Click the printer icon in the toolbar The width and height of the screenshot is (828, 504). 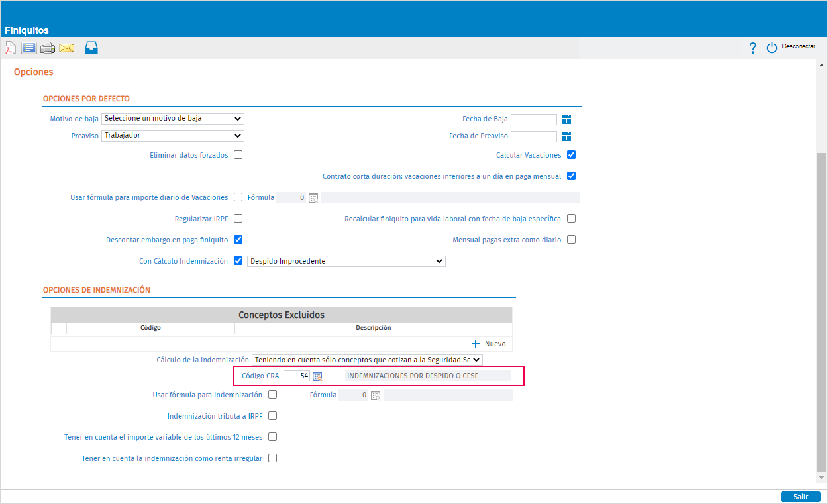[47, 48]
